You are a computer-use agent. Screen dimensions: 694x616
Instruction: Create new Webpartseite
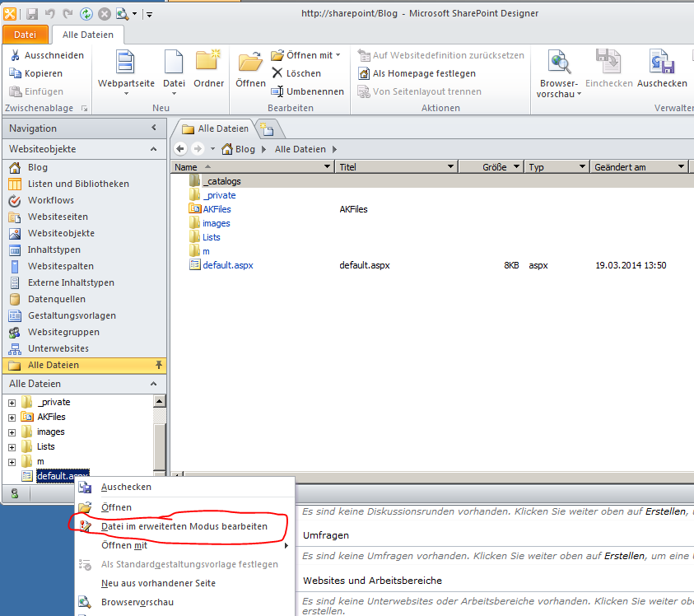tap(126, 72)
